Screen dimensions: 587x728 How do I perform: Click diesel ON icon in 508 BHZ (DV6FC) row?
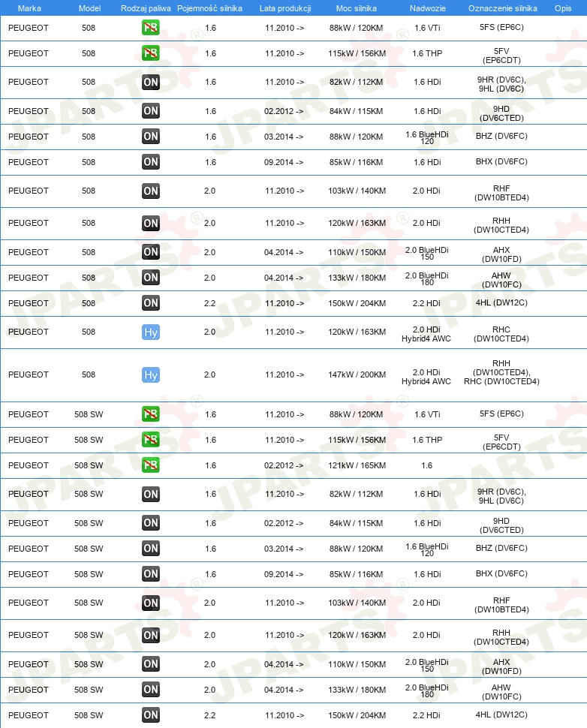(x=150, y=137)
